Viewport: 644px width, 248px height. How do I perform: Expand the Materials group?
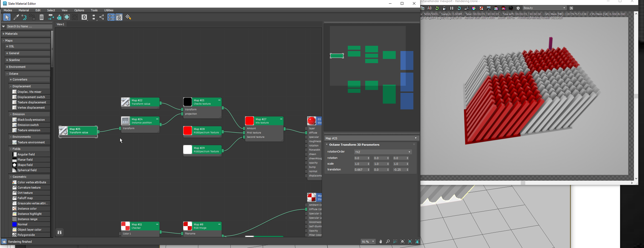(26, 34)
